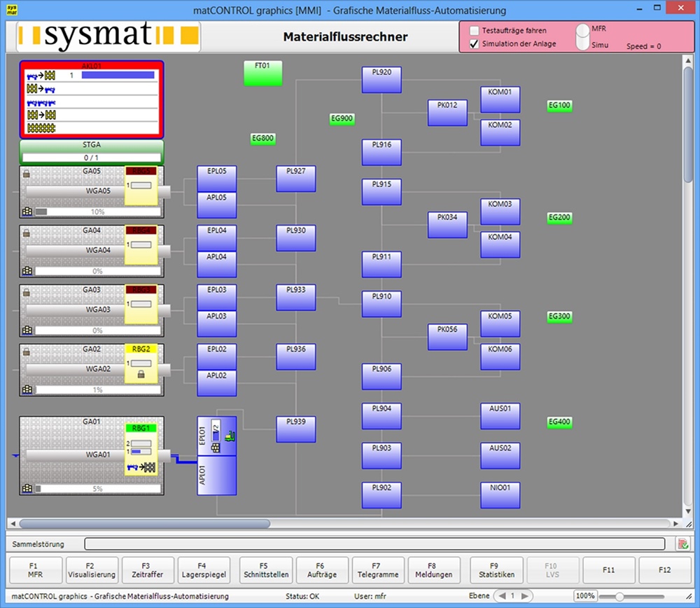This screenshot has height=608, width=700.
Task: Click the EG300 green indicator
Action: point(559,317)
